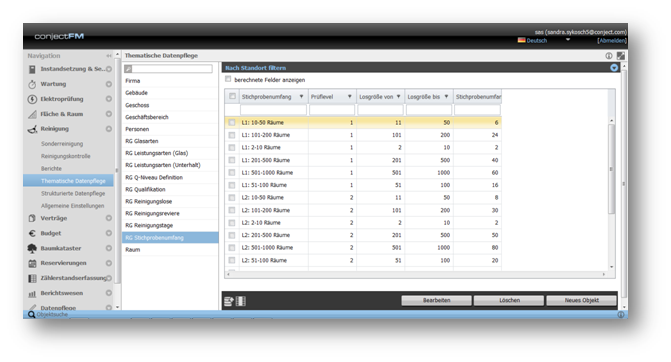Click the Wartung stopwatch icon
The width and height of the screenshot is (671, 362).
tap(32, 84)
